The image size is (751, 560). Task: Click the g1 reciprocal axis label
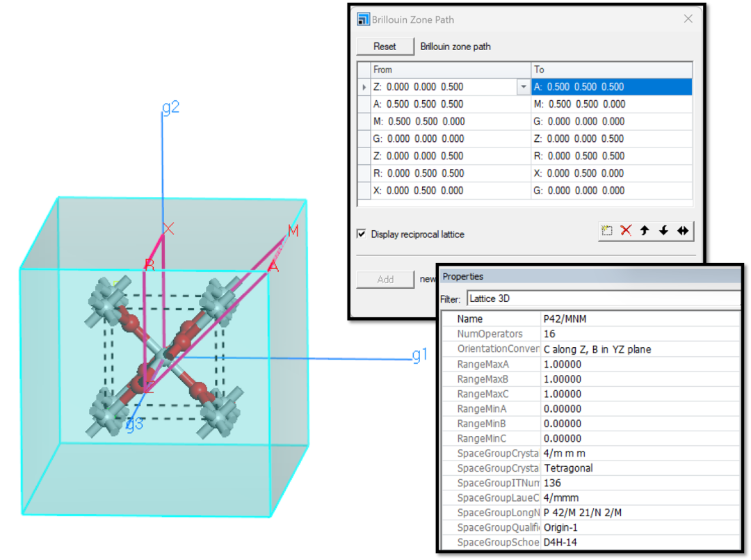pyautogui.click(x=419, y=355)
